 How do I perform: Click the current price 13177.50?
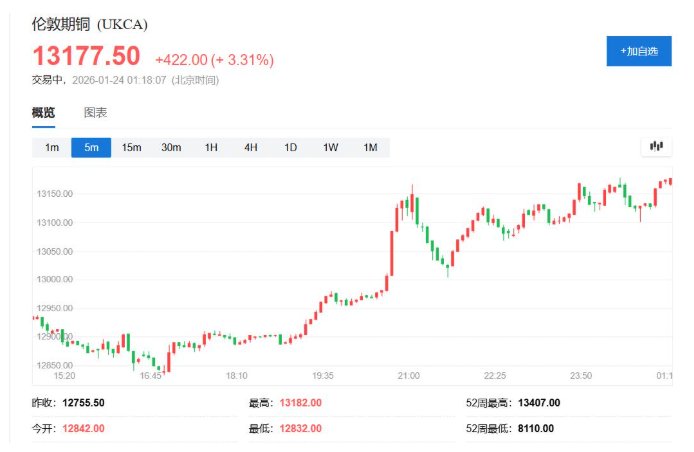point(87,57)
